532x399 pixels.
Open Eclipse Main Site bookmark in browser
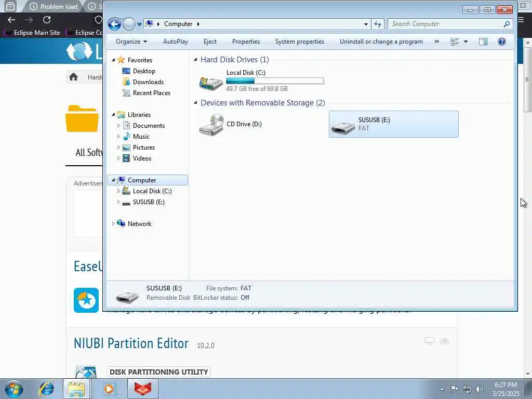(32, 33)
